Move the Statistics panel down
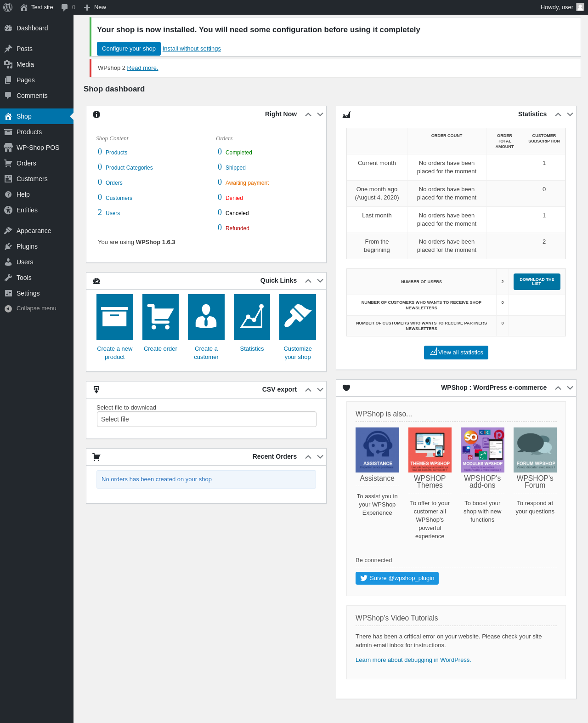588x723 pixels. tap(570, 114)
